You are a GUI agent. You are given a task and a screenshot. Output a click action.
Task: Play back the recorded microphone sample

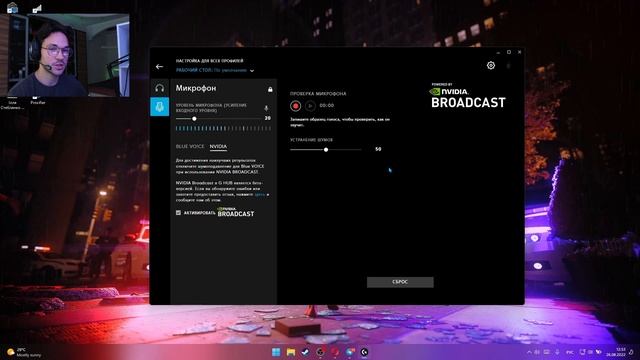pyautogui.click(x=310, y=106)
